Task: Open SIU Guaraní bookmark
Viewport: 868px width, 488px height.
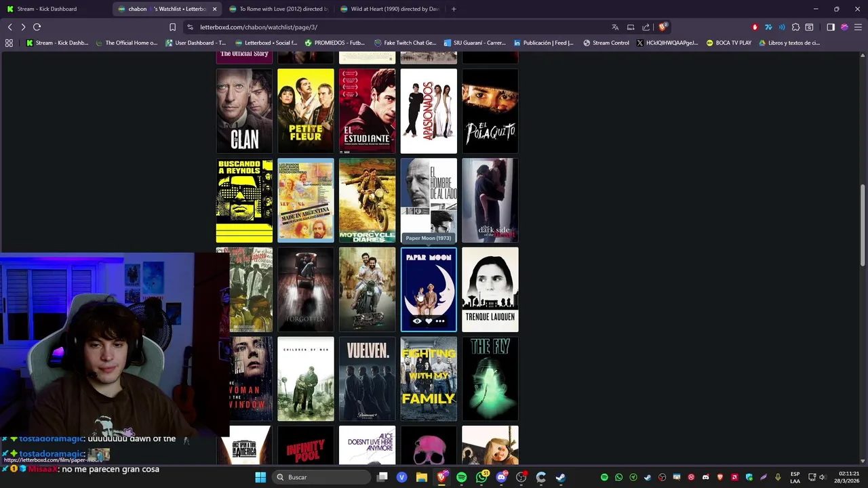Action: coord(475,43)
